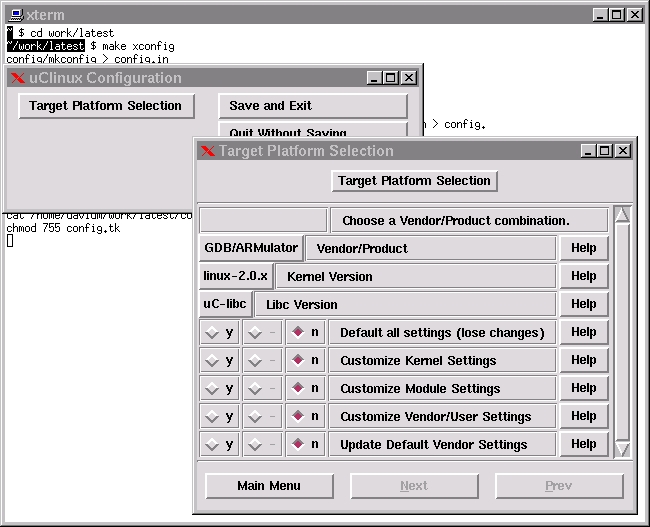
Task: Open Help for Customize Kernel Settings
Action: (584, 360)
